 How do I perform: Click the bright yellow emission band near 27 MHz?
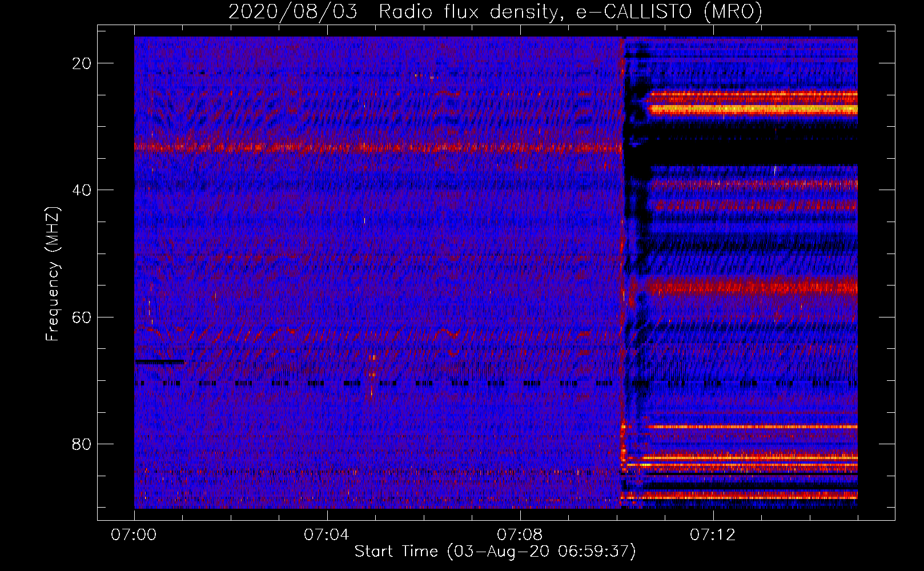coord(753,108)
